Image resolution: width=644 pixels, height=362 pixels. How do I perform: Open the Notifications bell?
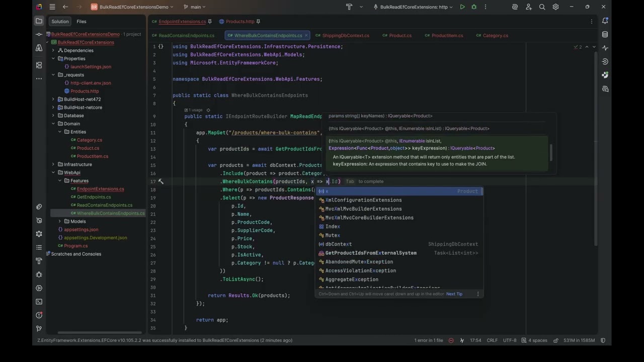(605, 21)
